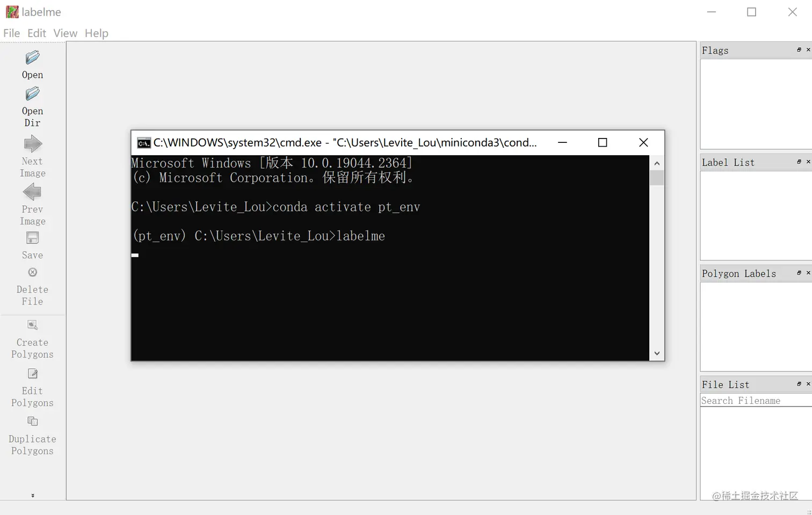Click the Duplicate Polygons icon

pos(32,421)
